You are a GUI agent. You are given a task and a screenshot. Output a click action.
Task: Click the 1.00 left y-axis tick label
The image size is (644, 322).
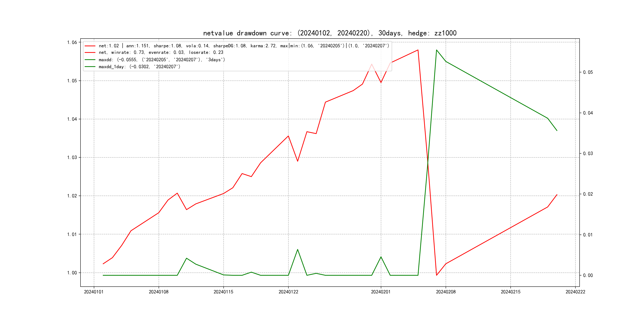[72, 273]
